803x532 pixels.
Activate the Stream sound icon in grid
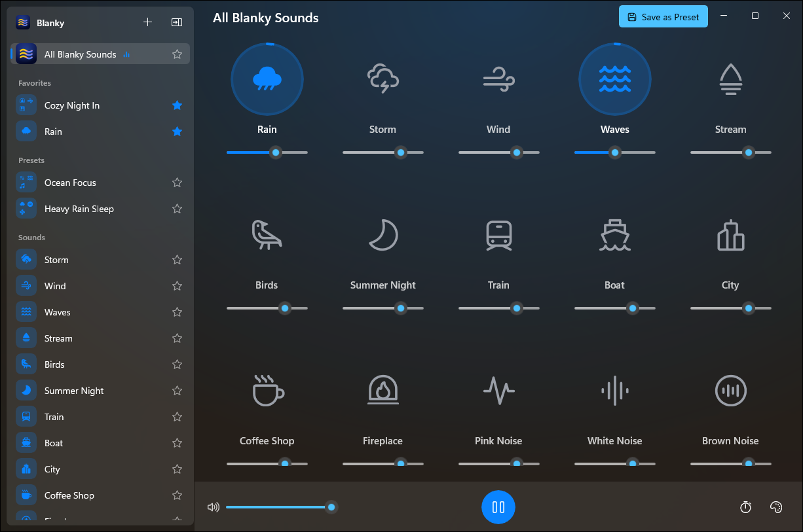[730, 79]
